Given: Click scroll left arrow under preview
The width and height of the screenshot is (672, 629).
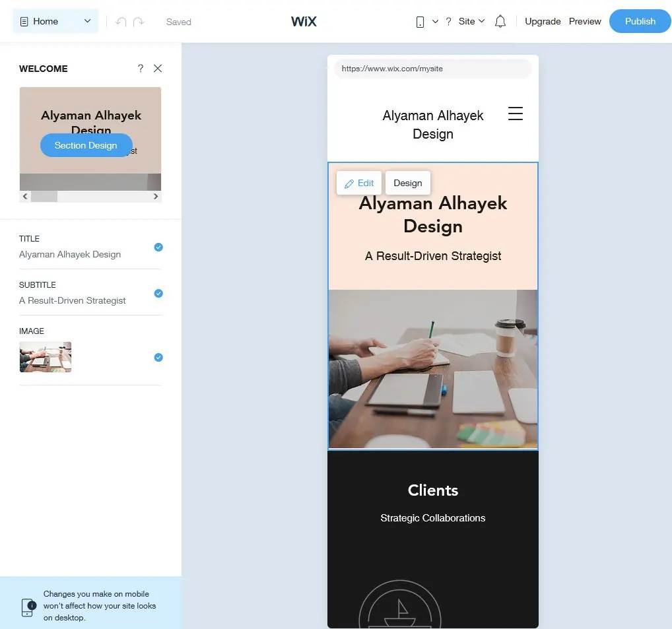Looking at the screenshot, I should click(25, 196).
